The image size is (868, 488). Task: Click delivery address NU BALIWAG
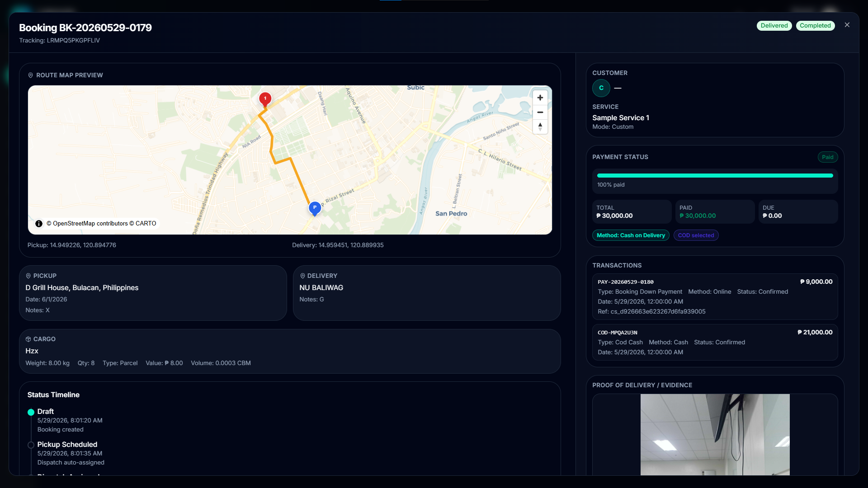coord(321,288)
